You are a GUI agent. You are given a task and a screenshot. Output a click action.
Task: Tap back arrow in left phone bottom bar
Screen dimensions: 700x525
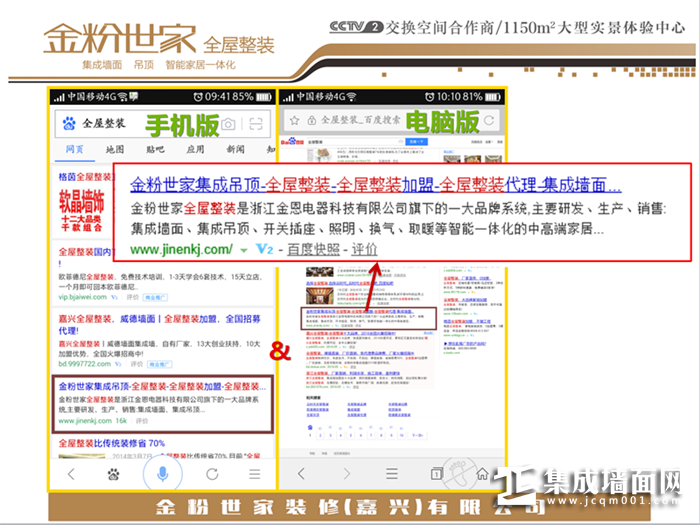(x=71, y=474)
